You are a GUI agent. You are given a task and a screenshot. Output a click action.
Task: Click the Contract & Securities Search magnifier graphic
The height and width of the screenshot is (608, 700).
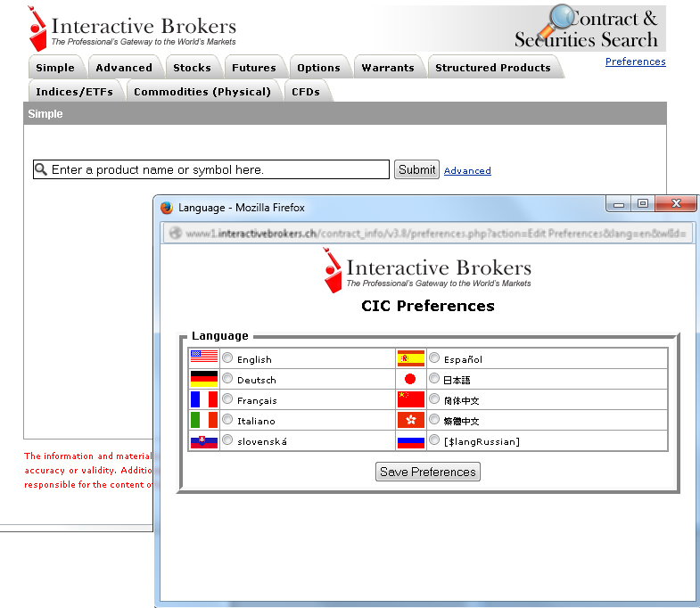point(557,22)
